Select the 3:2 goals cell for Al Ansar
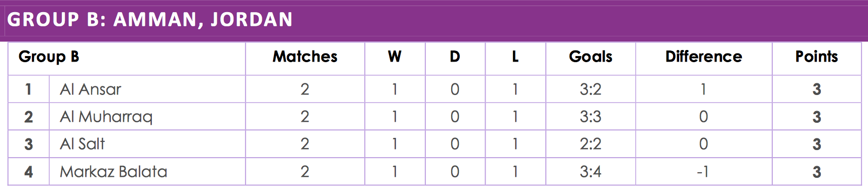The image size is (868, 195). 590,89
